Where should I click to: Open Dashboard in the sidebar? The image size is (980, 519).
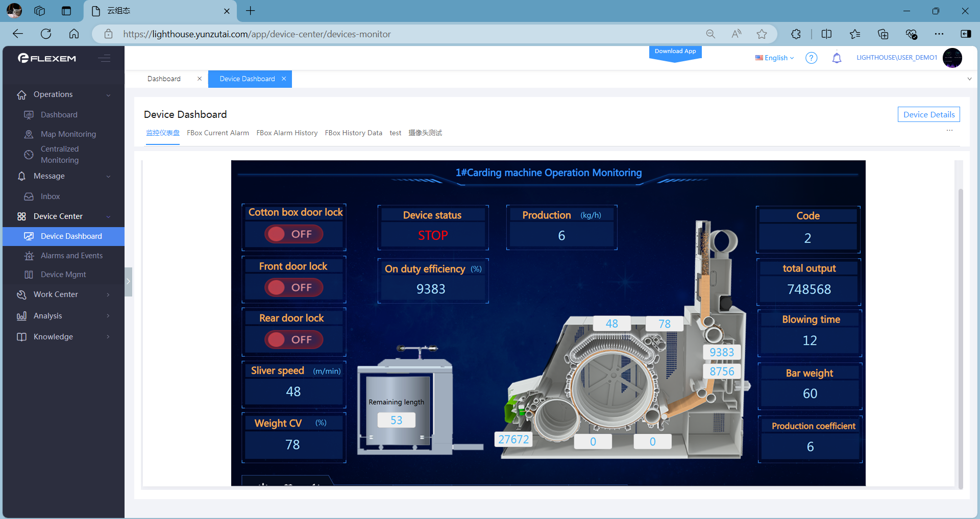point(59,115)
